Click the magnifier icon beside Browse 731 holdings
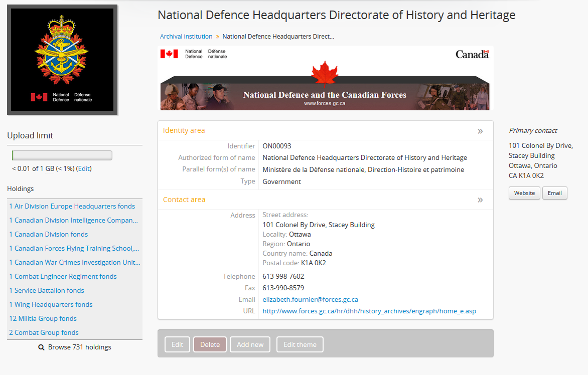Image resolution: width=588 pixels, height=375 pixels. point(42,347)
